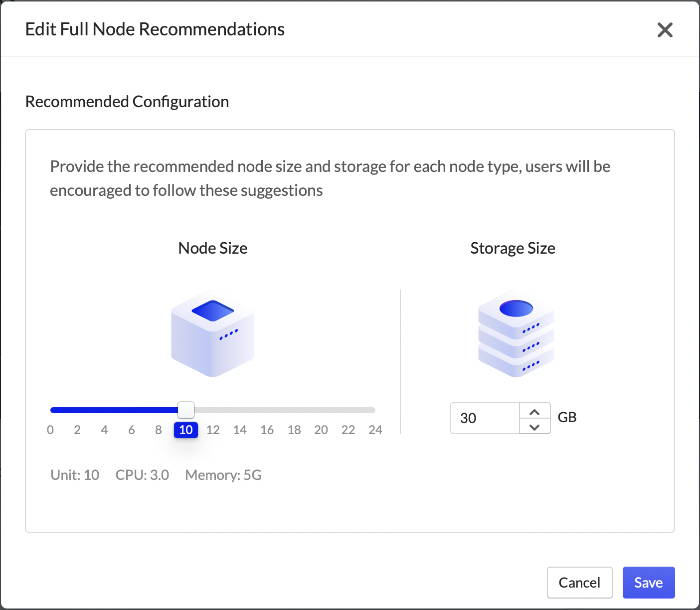700x610 pixels.
Task: Click the Storage Size stacked disks icon
Action: click(x=516, y=333)
